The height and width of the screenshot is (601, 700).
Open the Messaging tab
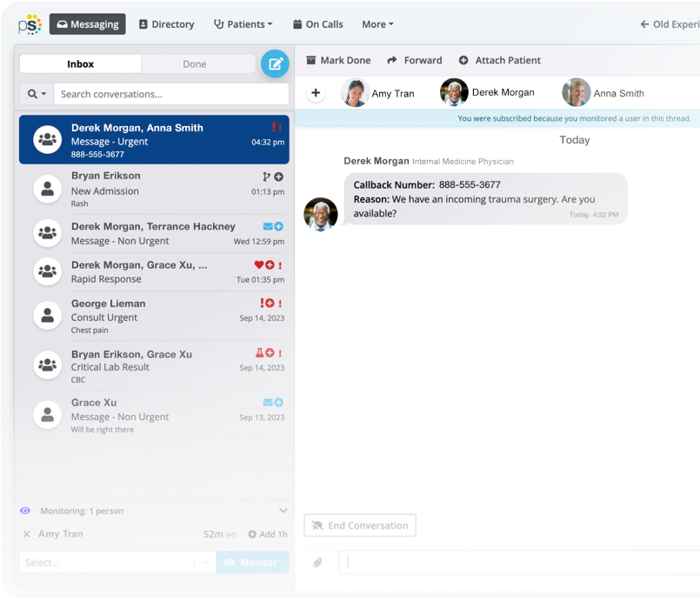(88, 24)
